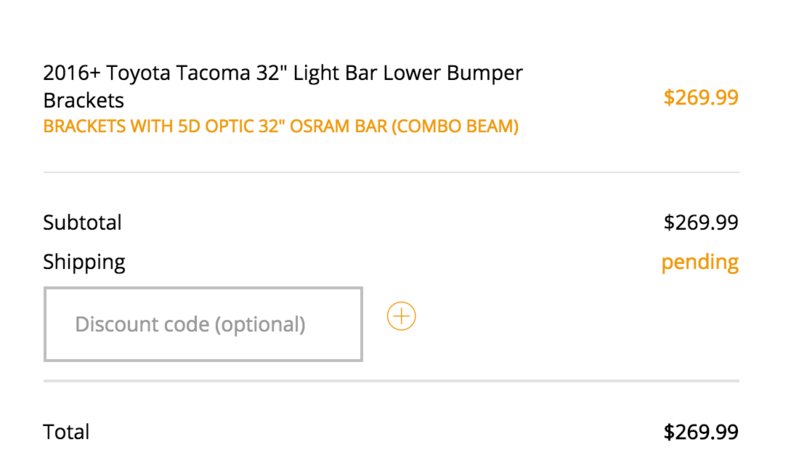Click the 2016+ text in the product title
799x474 pixels.
[x=72, y=73]
